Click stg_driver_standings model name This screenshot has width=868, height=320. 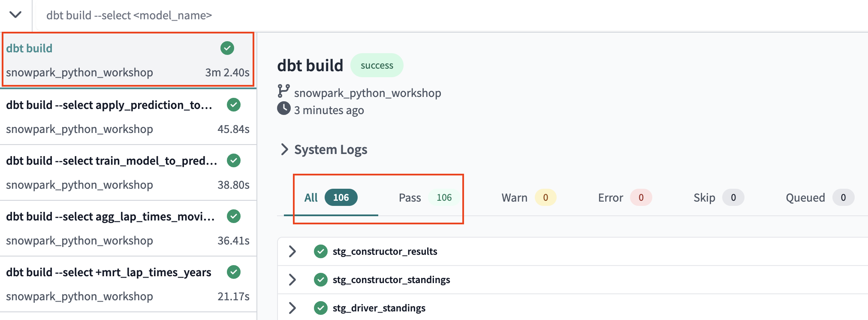coord(379,308)
